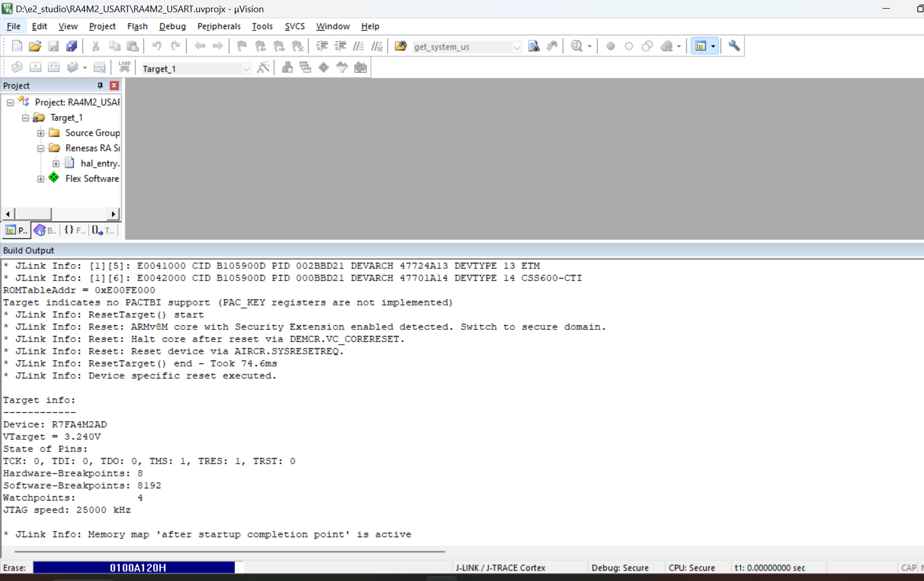Screen dimensions: 924x581
Task: Open the SVCS menu
Action: 295,26
